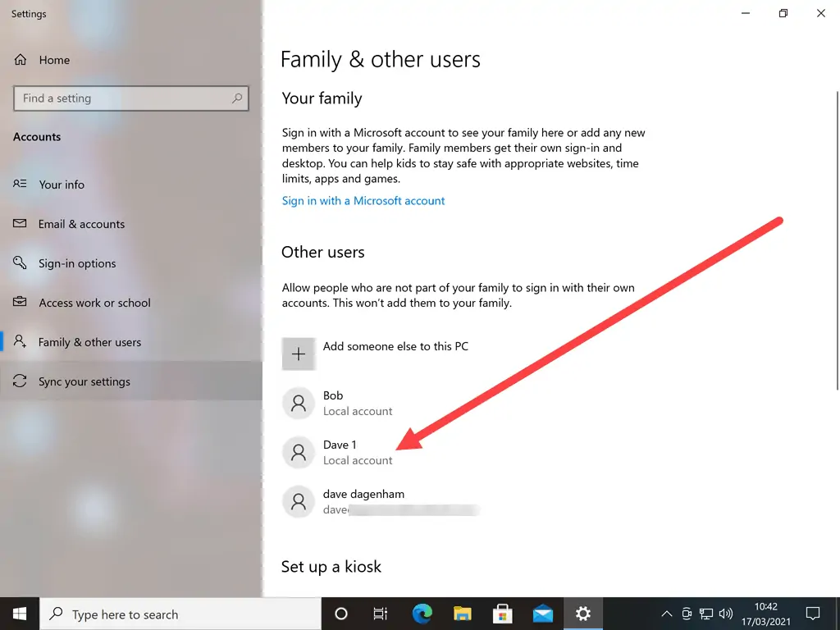This screenshot has height=630, width=840.
Task: Click Sign in with a Microsoft account
Action: (363, 201)
